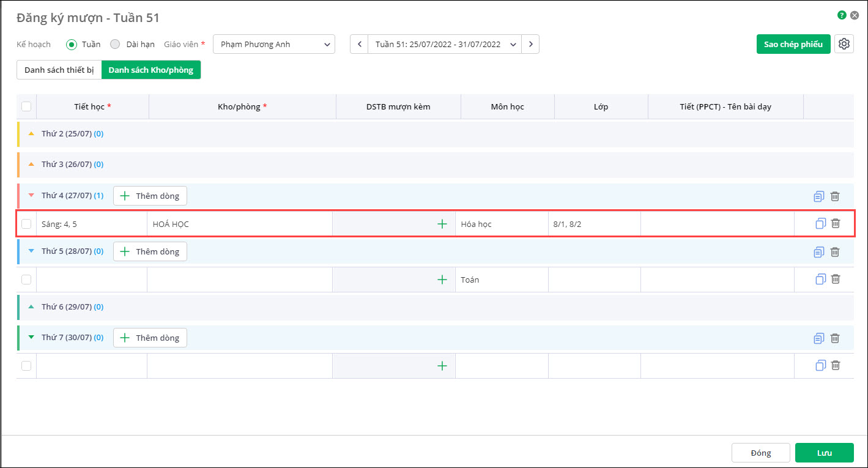
Task: Select the Dài hạn radio button
Action: pyautogui.click(x=115, y=44)
